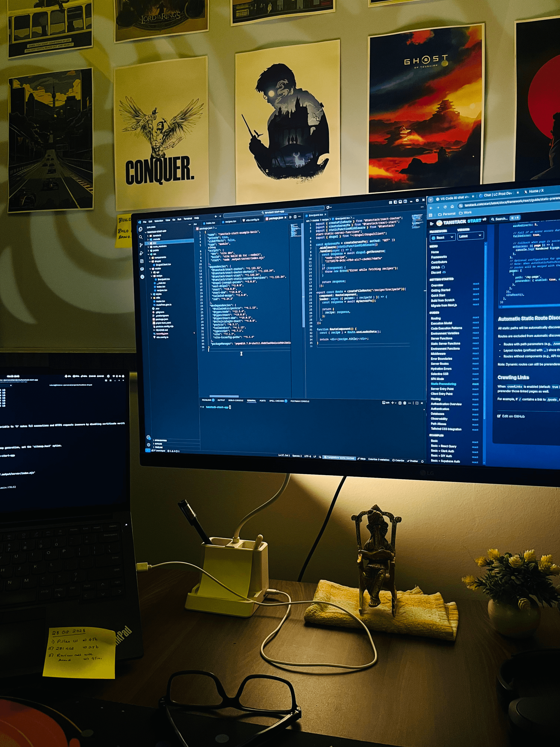560x747 pixels.
Task: Click Edit on GitHub link
Action: pos(511,416)
